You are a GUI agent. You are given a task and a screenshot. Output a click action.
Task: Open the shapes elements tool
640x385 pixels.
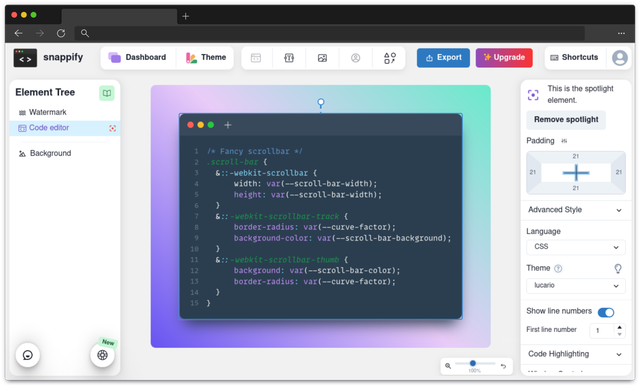point(389,58)
